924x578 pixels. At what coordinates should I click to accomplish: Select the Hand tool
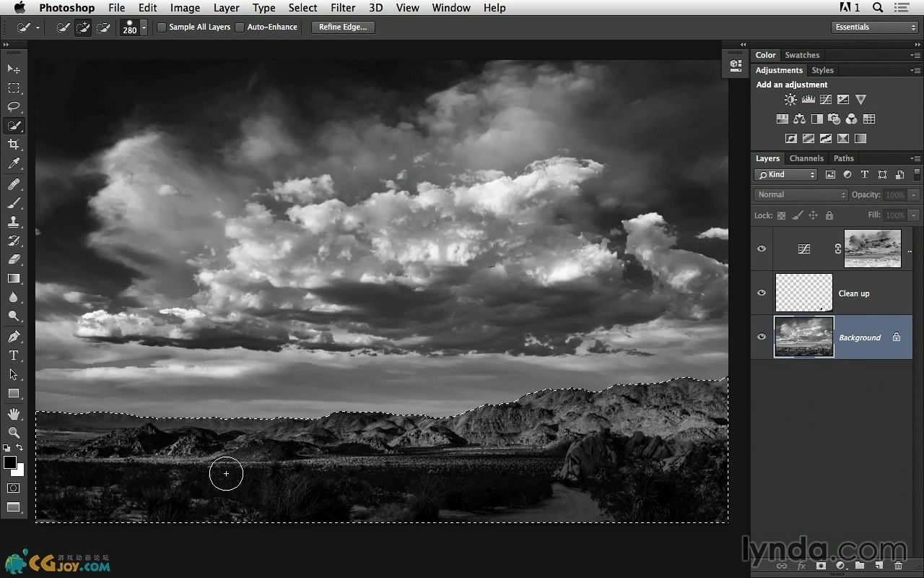14,414
